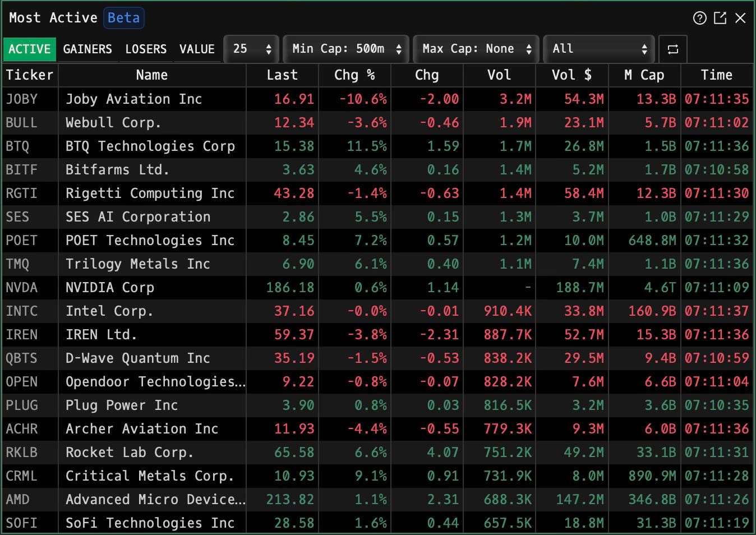
Task: Pop out the widget in new window
Action: click(x=720, y=18)
